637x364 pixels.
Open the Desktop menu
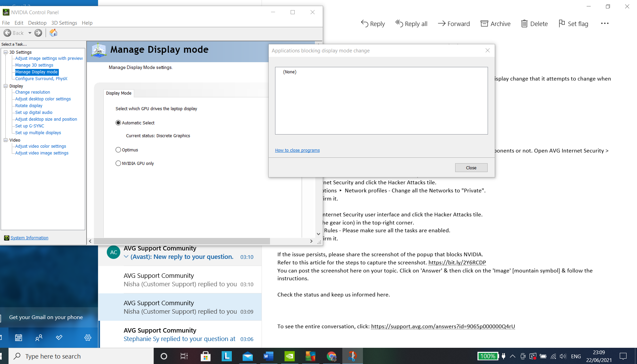[x=37, y=23]
